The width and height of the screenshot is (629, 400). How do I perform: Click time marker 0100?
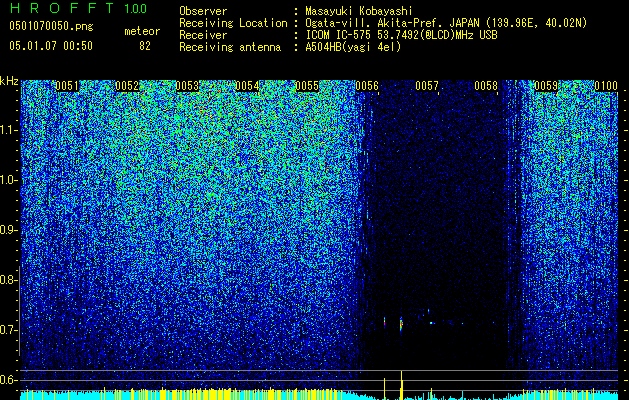[x=606, y=86]
